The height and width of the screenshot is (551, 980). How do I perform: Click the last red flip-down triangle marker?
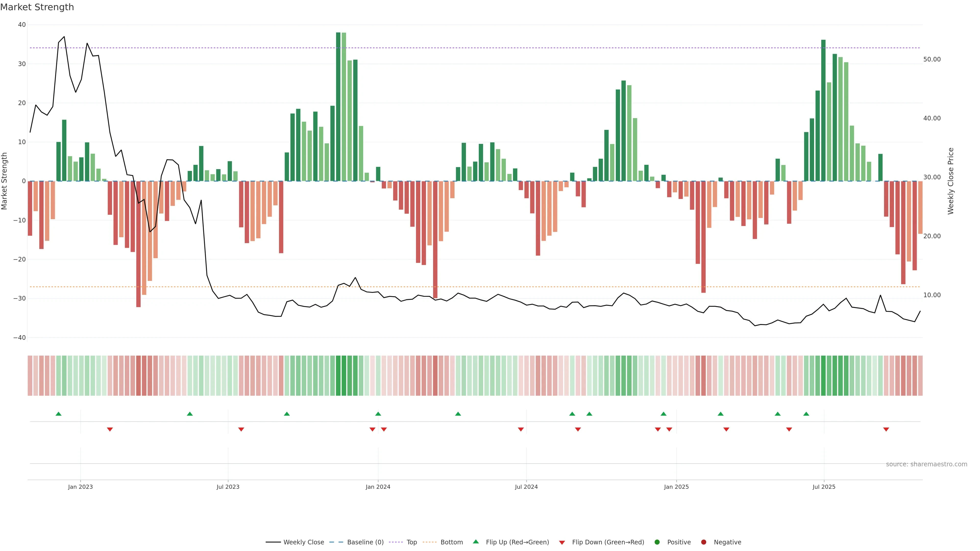click(886, 429)
